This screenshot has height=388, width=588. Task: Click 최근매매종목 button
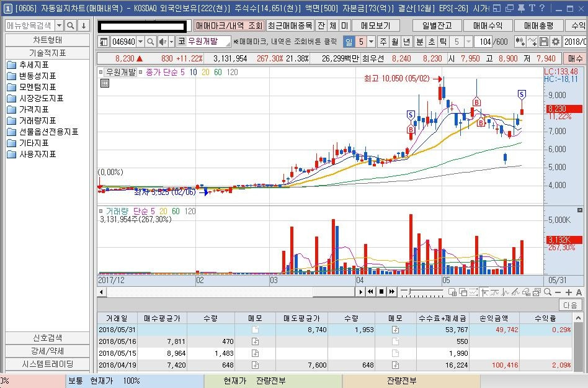point(290,25)
